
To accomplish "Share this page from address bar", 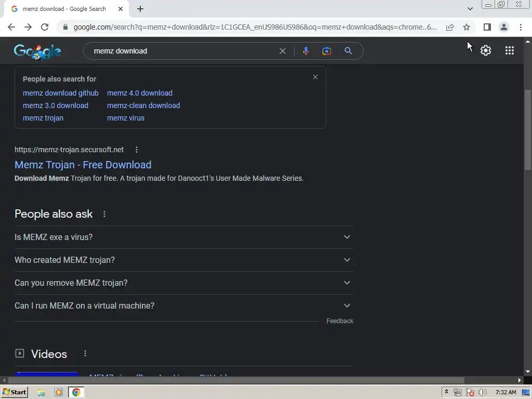I will (x=450, y=27).
